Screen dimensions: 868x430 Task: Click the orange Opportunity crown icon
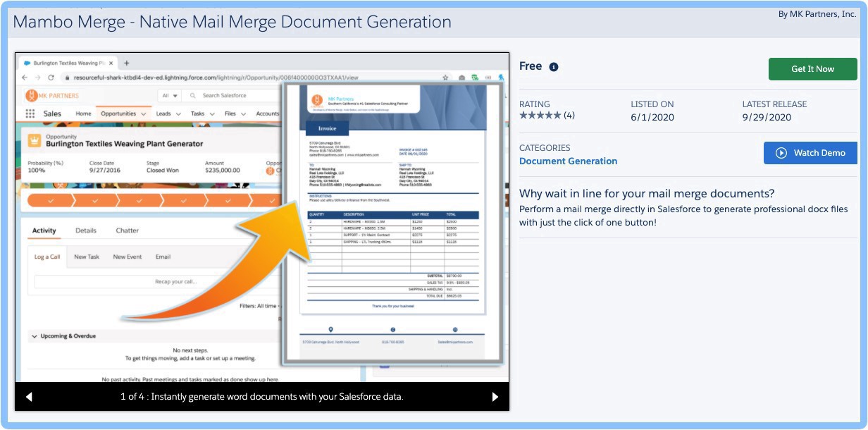click(x=34, y=140)
